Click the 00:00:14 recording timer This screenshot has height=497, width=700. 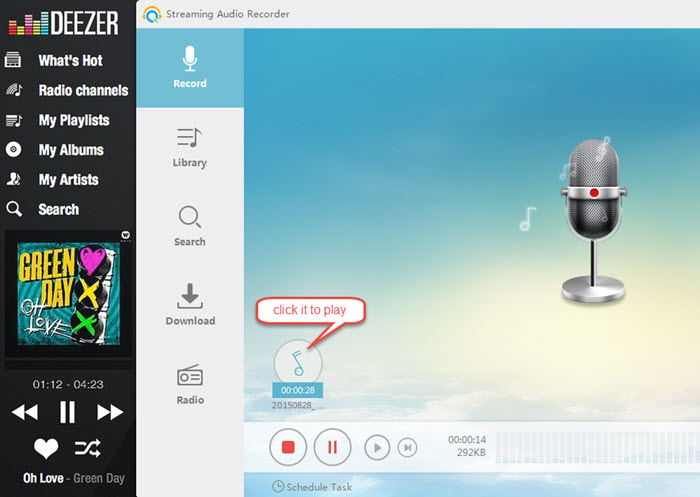[467, 440]
